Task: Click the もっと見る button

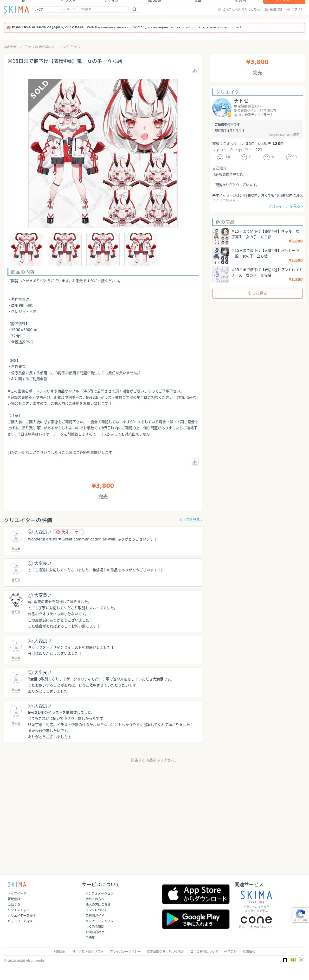Action: click(257, 293)
